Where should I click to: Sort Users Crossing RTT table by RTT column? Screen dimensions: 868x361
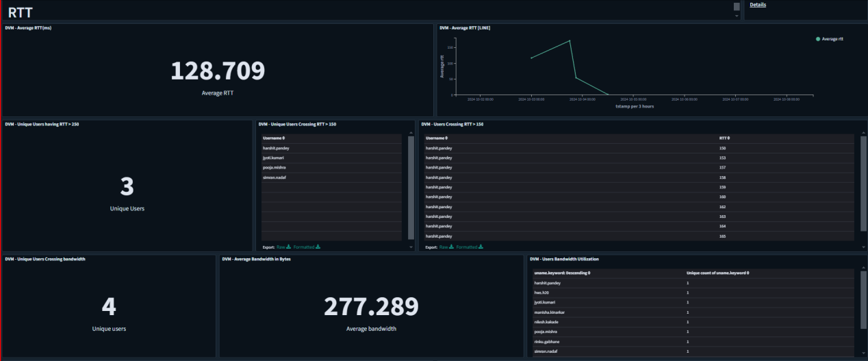pyautogui.click(x=724, y=138)
